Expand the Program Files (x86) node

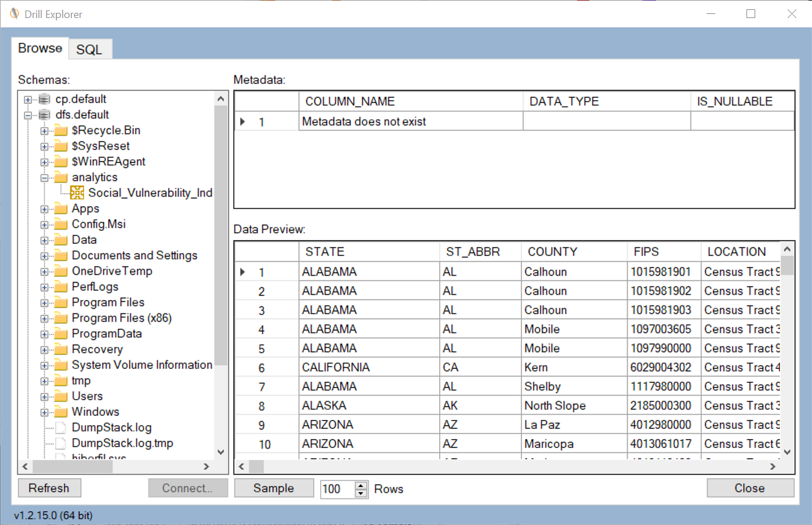[45, 317]
